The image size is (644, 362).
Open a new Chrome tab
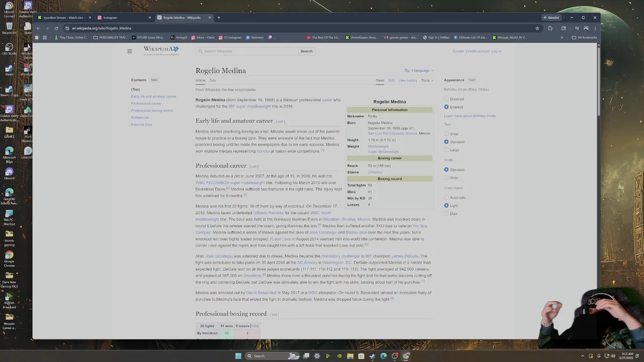218,18
